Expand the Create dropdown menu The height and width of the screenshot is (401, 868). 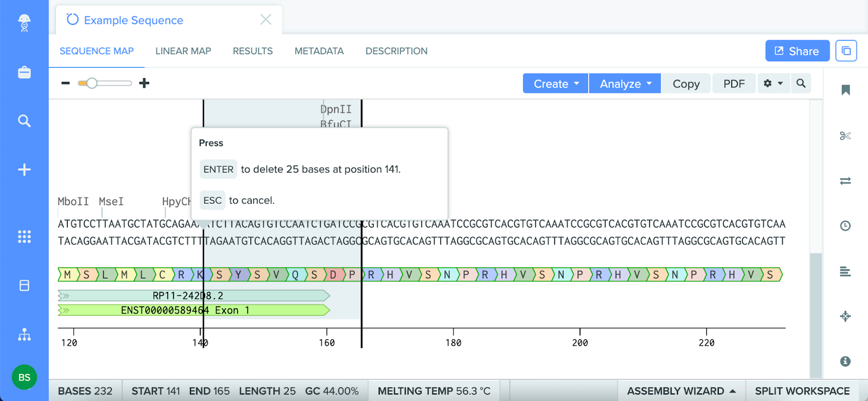(556, 84)
